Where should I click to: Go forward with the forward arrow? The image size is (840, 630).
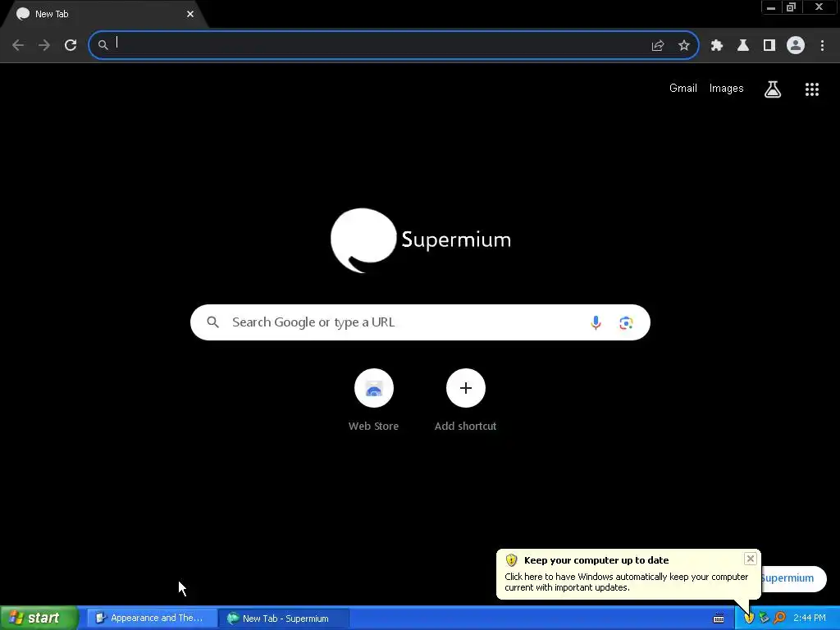(44, 45)
